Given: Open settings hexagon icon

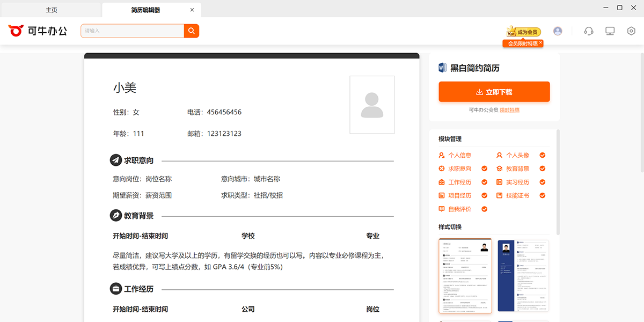Looking at the screenshot, I should coord(631,31).
